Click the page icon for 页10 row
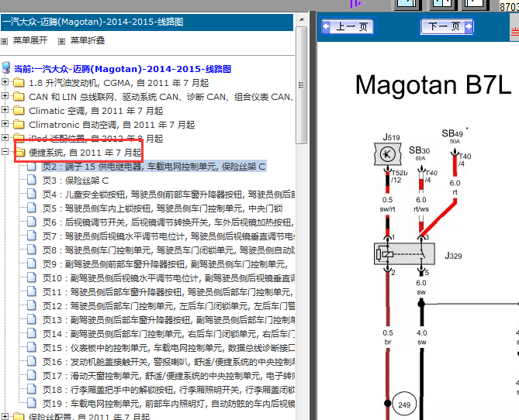 (x=32, y=277)
